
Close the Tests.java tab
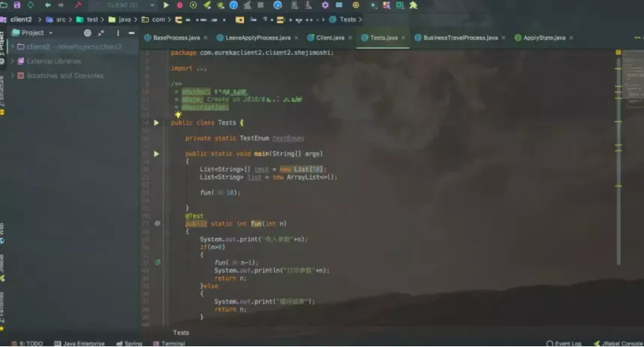coord(403,38)
